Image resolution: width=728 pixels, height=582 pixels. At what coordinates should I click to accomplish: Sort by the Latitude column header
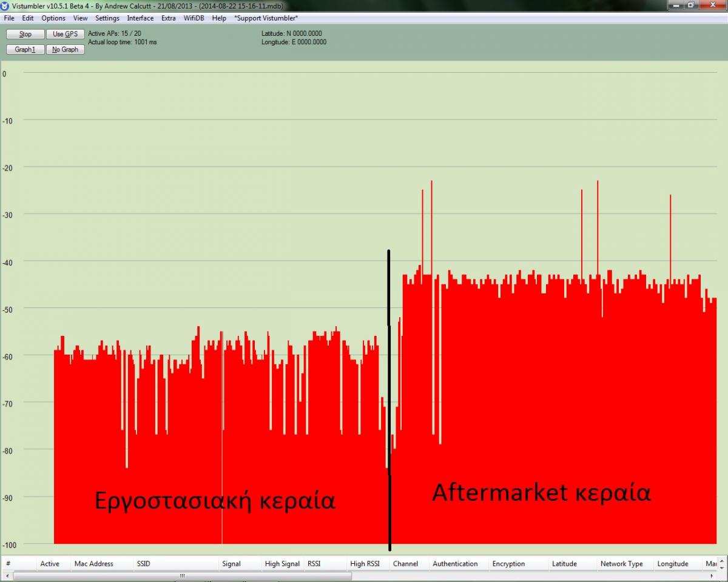coord(573,564)
